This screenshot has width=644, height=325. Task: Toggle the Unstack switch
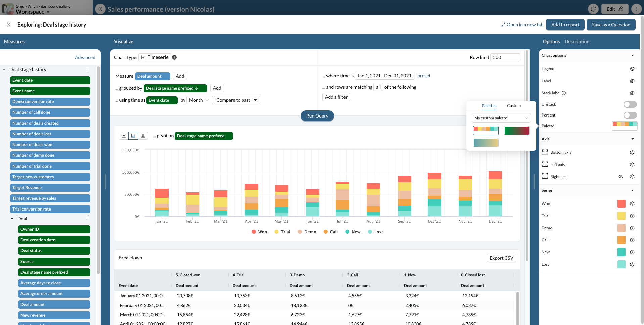pyautogui.click(x=630, y=104)
